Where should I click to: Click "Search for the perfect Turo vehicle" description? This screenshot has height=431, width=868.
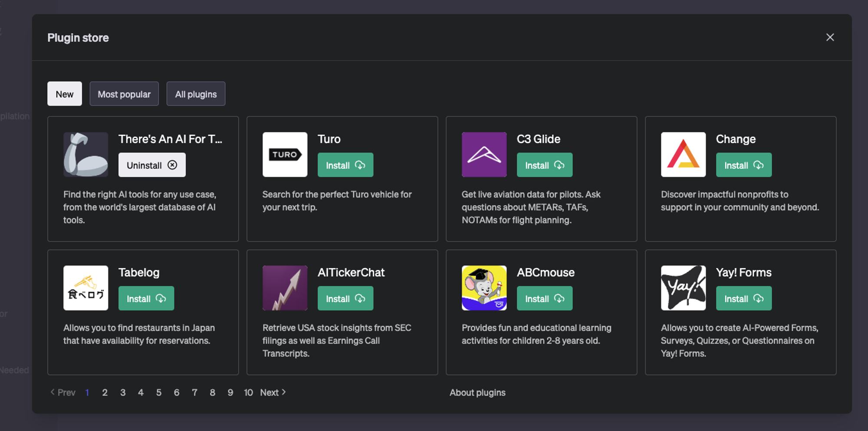(337, 201)
